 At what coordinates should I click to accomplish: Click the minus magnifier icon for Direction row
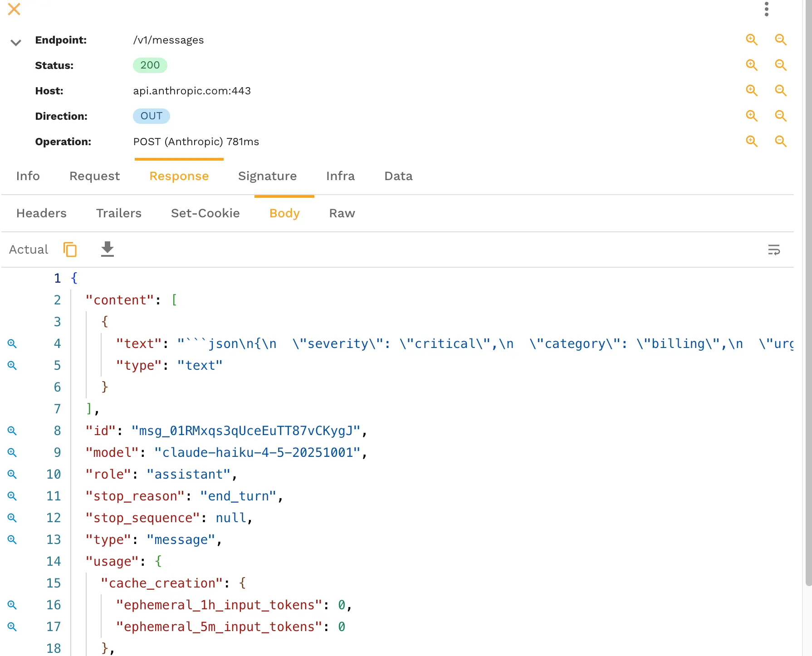click(780, 116)
